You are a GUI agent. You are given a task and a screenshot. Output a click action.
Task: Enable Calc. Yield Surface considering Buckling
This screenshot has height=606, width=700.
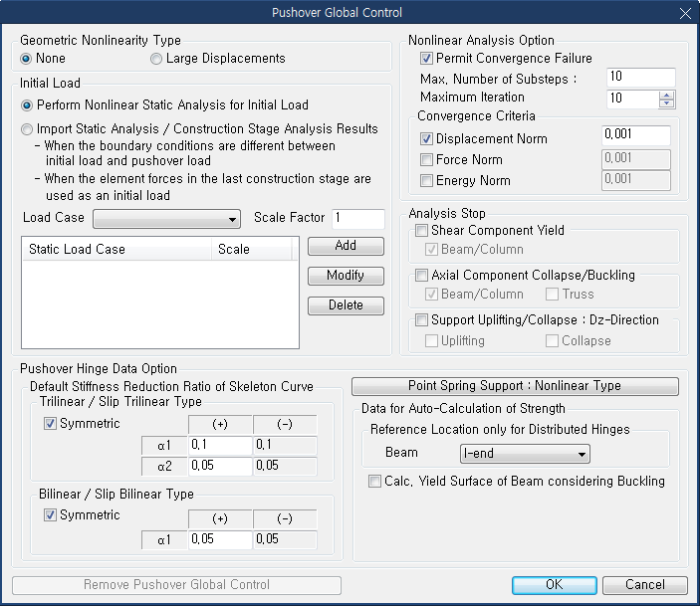point(374,482)
